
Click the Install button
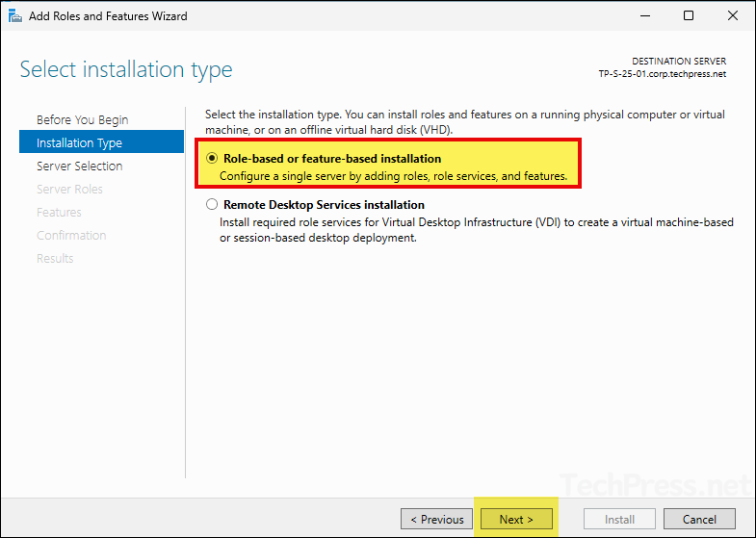click(619, 520)
